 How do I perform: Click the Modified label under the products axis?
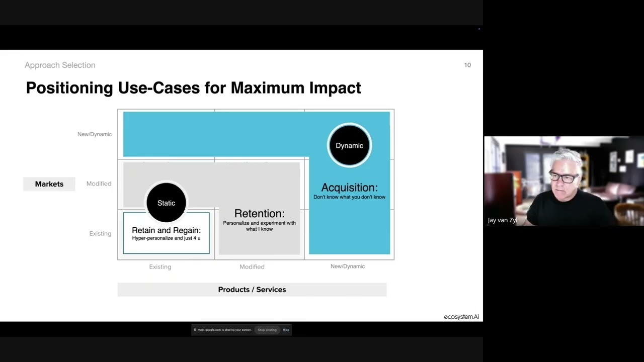pos(252,266)
